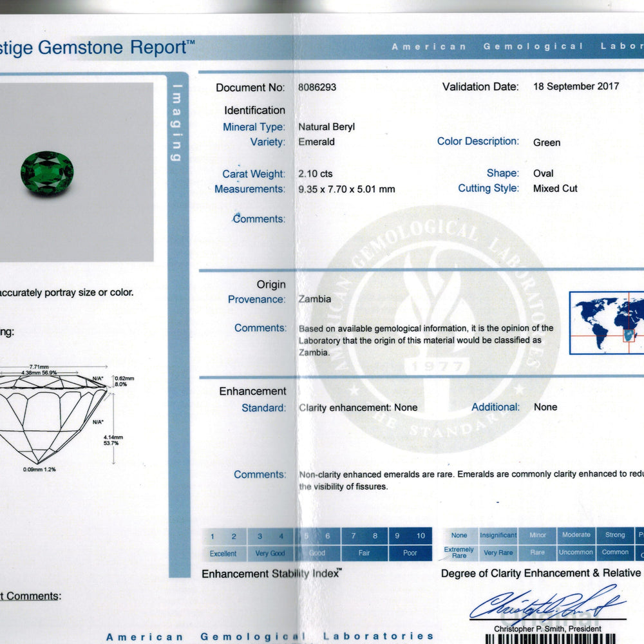Image resolution: width=644 pixels, height=644 pixels.
Task: Click the Degree of Clarity Enhancement caption
Action: (542, 573)
